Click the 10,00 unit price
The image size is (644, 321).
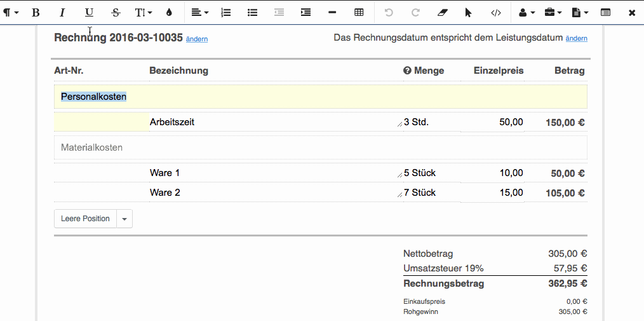pyautogui.click(x=511, y=173)
